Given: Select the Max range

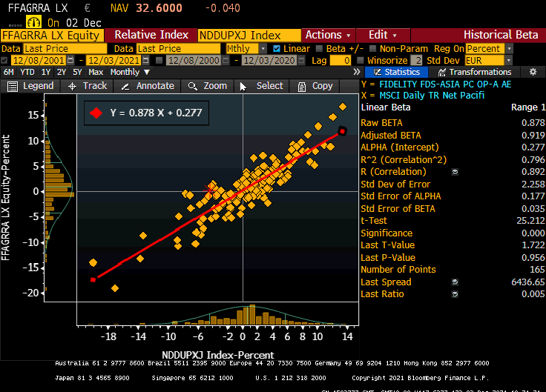Looking at the screenshot, I should [x=96, y=72].
